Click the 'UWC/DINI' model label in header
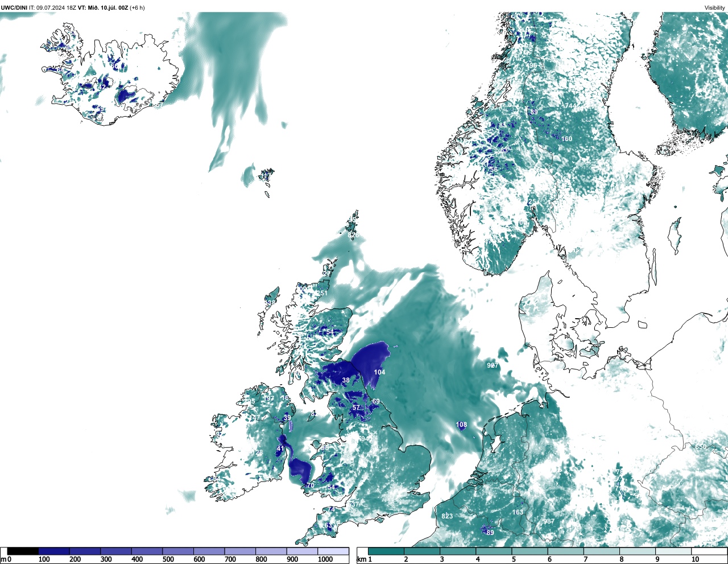This screenshot has width=728, height=564. click(14, 7)
